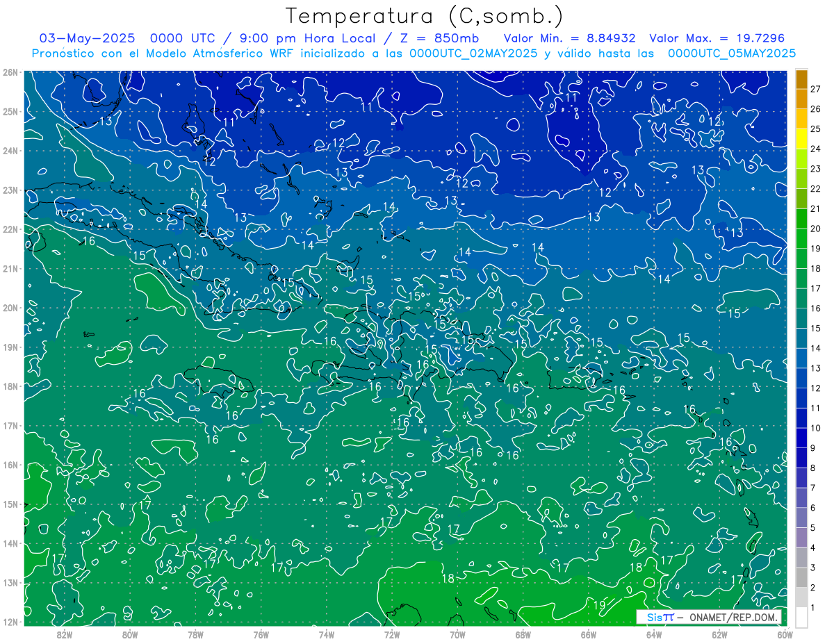Click the 20N latitude axis label
Viewport: 834px width, 644px height.
pyautogui.click(x=10, y=308)
